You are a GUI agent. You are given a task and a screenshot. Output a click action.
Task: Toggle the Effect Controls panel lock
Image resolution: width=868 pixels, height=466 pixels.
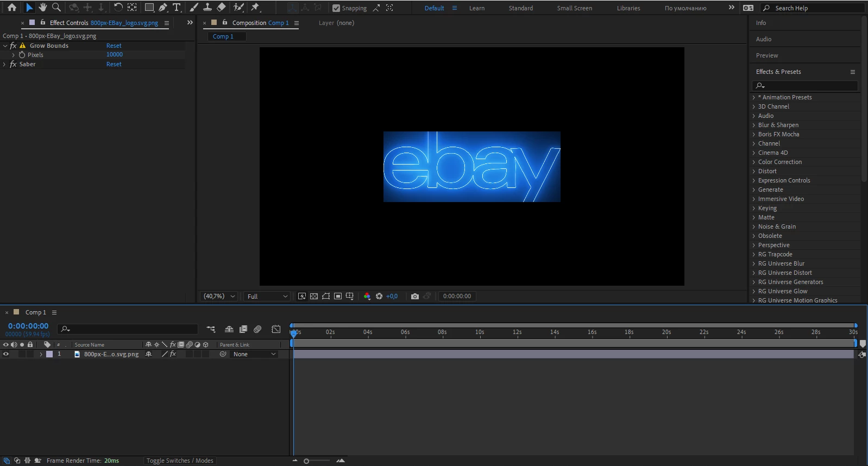[x=43, y=23]
